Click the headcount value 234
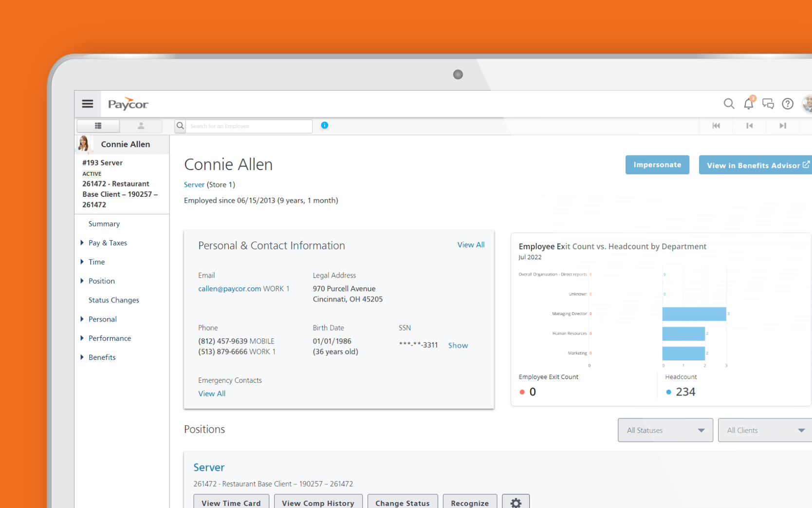 coord(685,392)
